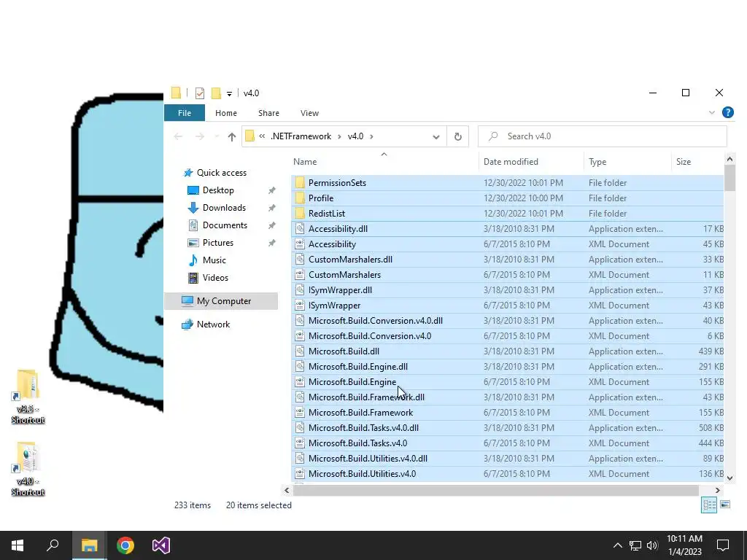The image size is (747, 560).
Task: Open Desktop from the navigation pane
Action: [218, 190]
